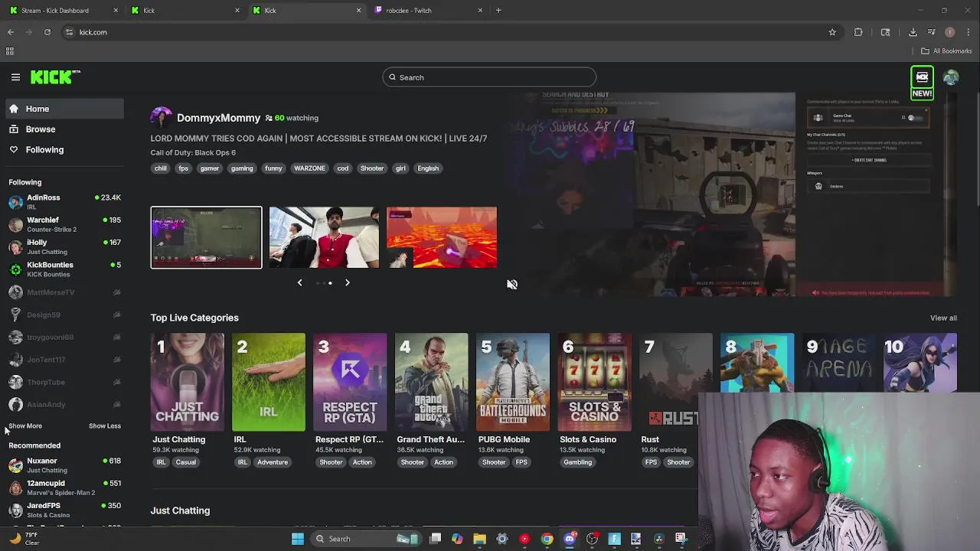Viewport: 980px width, 551px height.
Task: Bookmark this page with the star icon
Action: click(x=832, y=32)
